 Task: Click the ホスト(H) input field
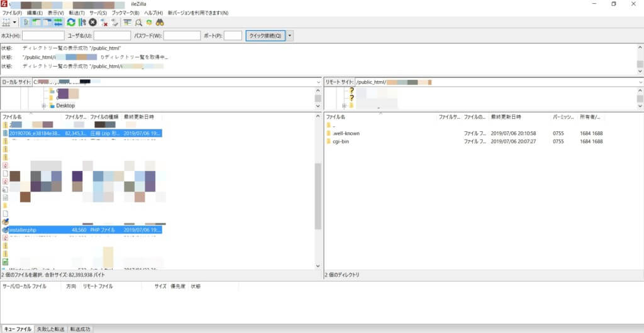[x=43, y=36]
